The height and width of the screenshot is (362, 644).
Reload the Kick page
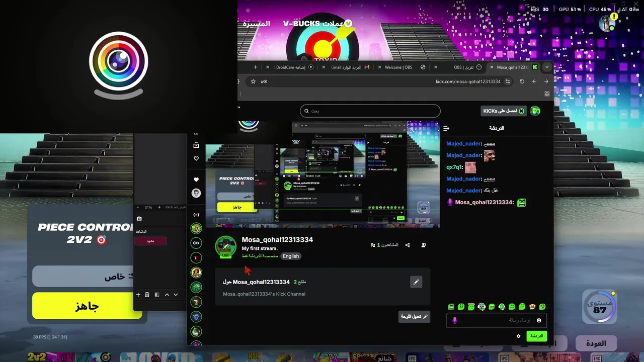(x=522, y=81)
